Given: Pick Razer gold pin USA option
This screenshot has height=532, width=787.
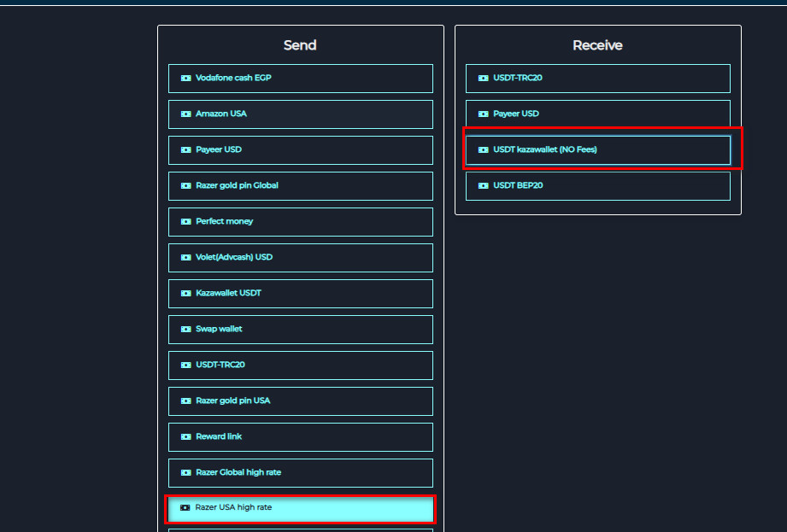Looking at the screenshot, I should [300, 400].
